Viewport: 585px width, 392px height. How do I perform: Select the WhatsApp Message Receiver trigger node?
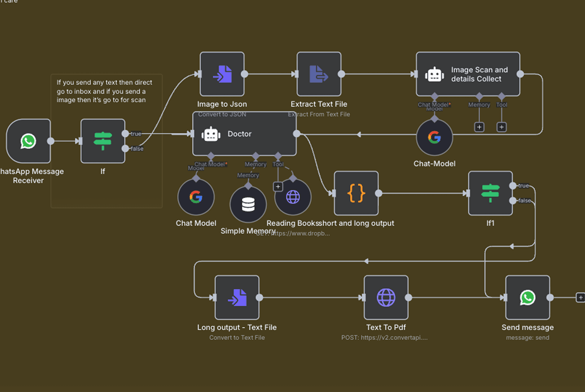(x=28, y=141)
